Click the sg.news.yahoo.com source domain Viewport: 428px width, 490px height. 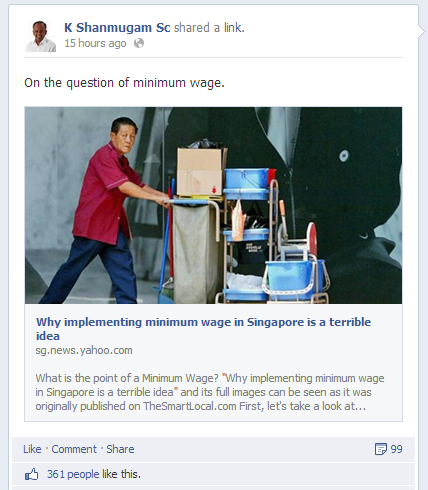(84, 351)
